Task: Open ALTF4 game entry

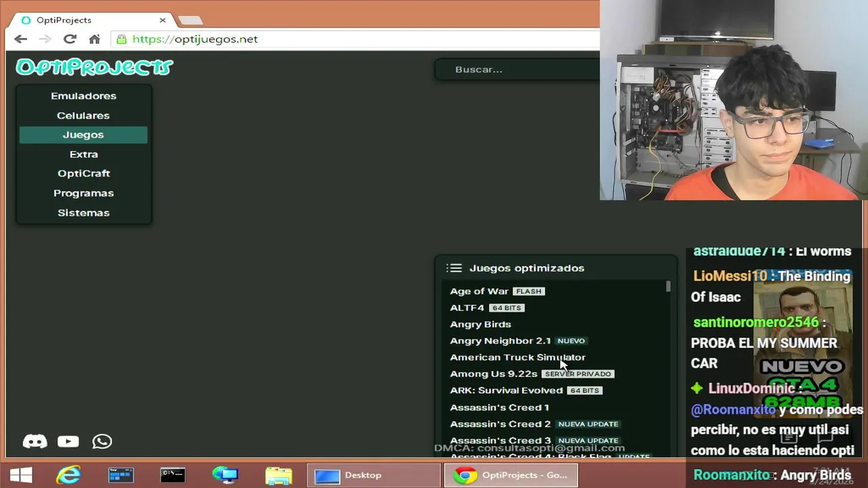Action: [x=467, y=308]
